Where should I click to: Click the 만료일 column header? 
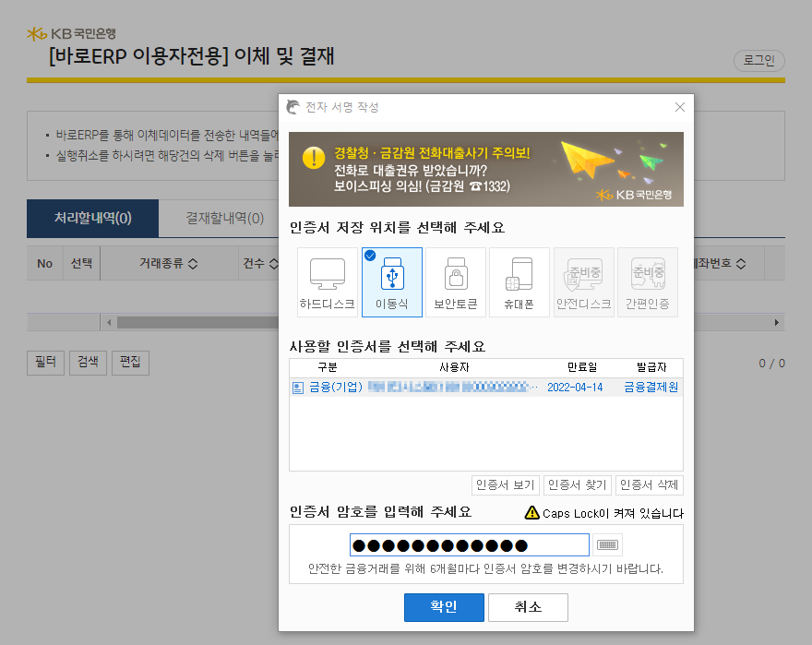coord(582,367)
